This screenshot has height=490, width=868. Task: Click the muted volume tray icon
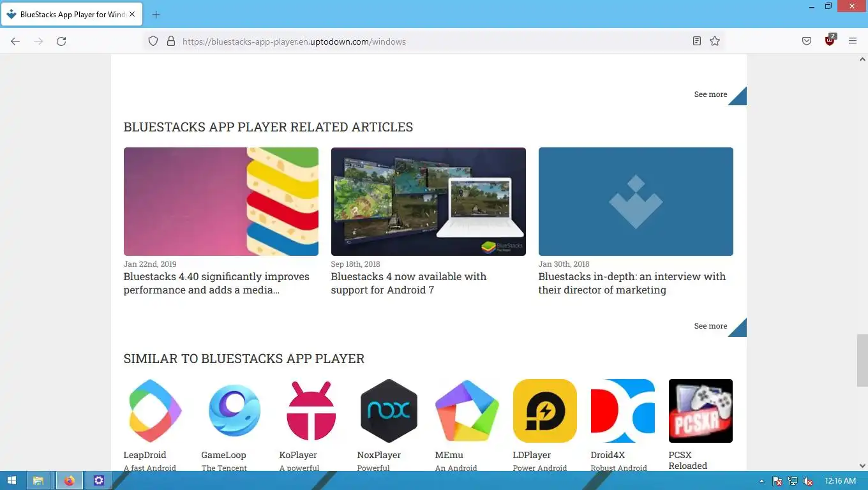click(808, 481)
